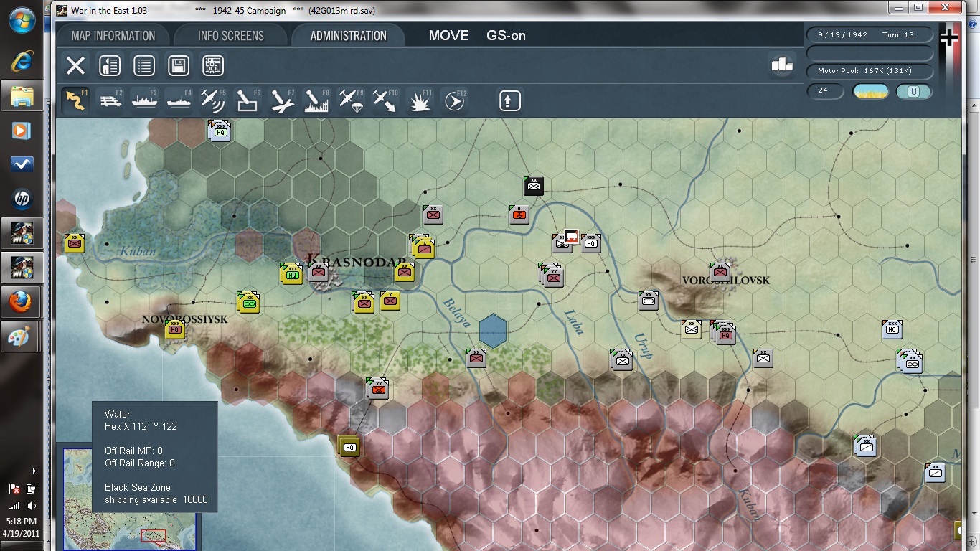Image resolution: width=980 pixels, height=551 pixels.
Task: Select the F9 air transport parachute icon
Action: [351, 100]
